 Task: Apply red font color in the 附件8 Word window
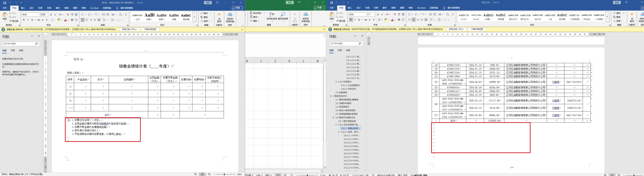65,20
